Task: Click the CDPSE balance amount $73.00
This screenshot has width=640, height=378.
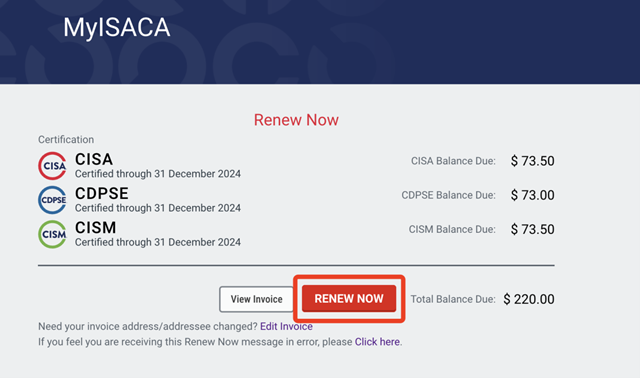Action: 532,195
